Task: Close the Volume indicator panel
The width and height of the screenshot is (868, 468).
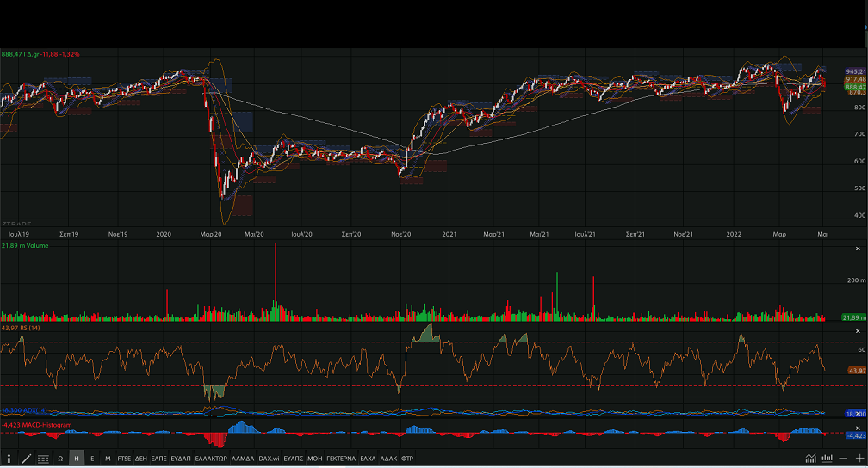Action: (858, 249)
